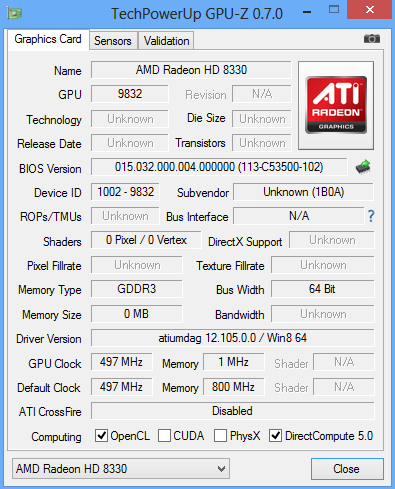
Task: Toggle the CUDA checkbox
Action: tap(164, 435)
